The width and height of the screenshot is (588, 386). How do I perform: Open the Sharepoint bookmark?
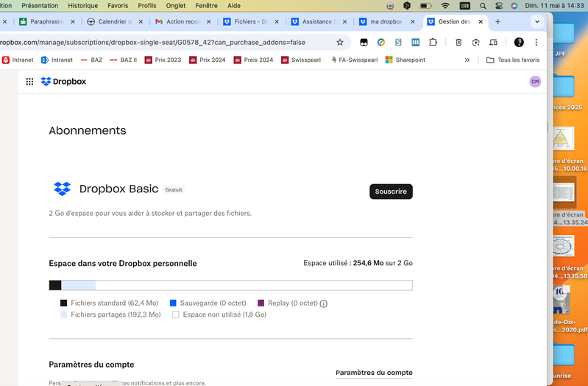pos(405,60)
